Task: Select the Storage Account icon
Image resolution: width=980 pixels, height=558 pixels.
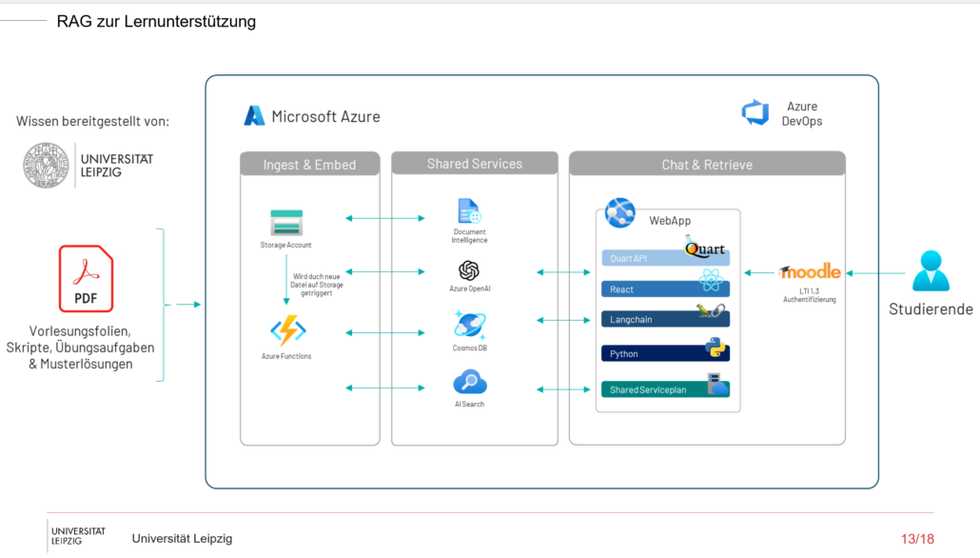Action: (x=286, y=223)
